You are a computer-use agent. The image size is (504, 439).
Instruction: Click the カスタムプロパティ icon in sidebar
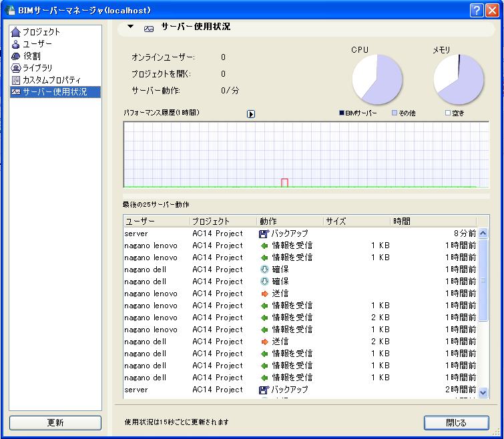16,80
